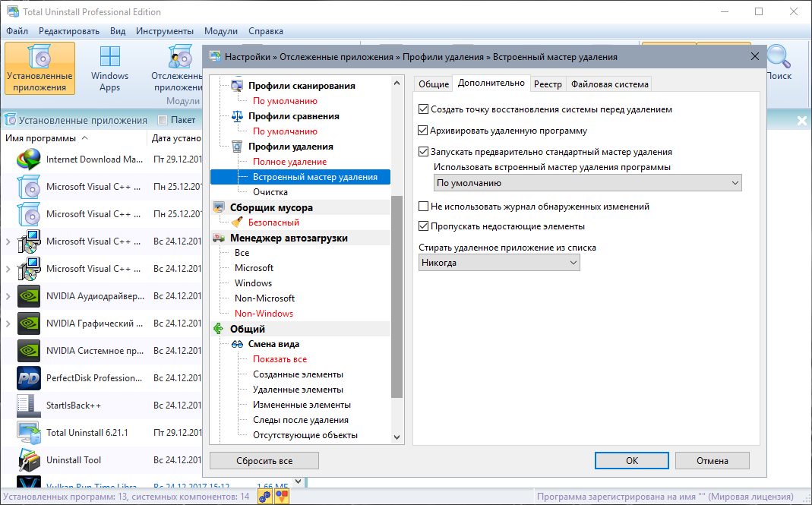This screenshot has height=505, width=812.
Task: Uncheck Архивировать удаленную программу
Action: [423, 131]
